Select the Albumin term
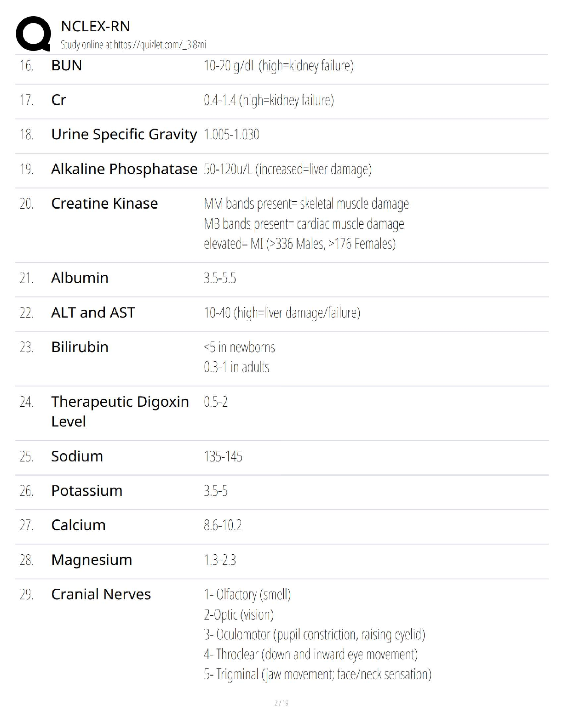This screenshot has height=728, width=563. [80, 278]
